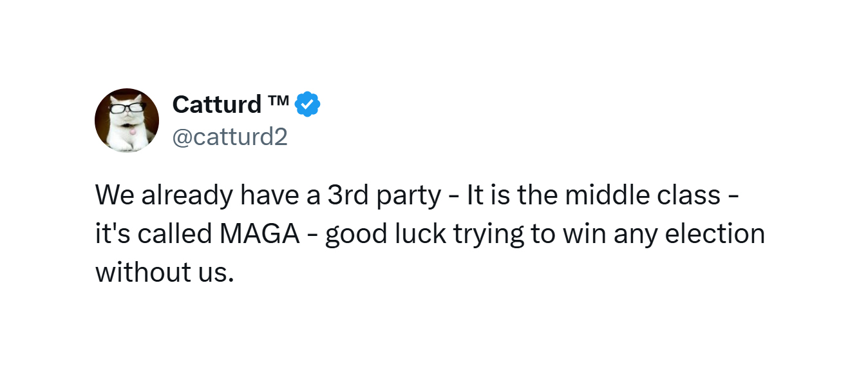Click the pink collar tag on cat
Viewport: 868px width, 372px height.
133,131
